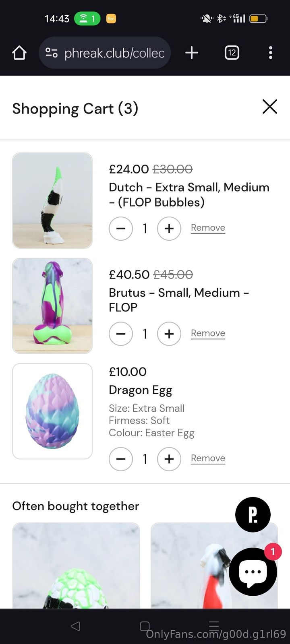Open the chat support bubble
Screen dimensions: 290x644
tap(253, 572)
